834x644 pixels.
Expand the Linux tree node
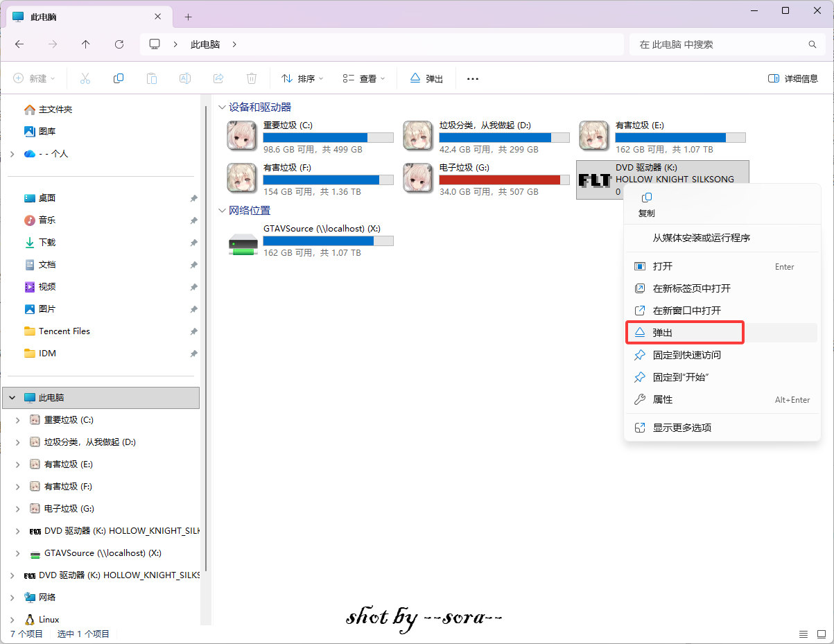(x=12, y=620)
